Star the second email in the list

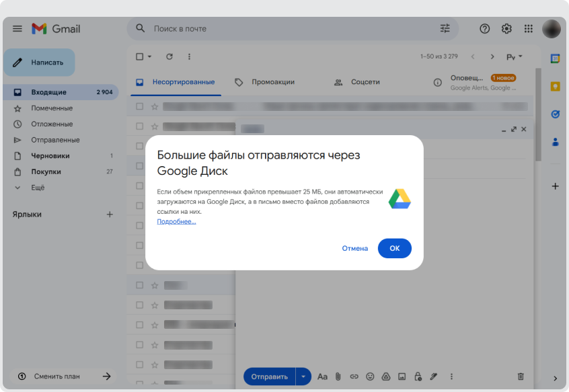155,126
